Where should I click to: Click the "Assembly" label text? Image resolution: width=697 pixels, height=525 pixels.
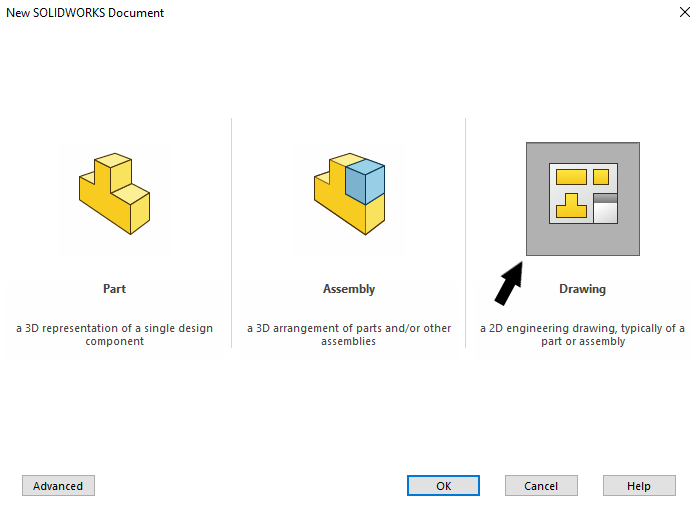pos(349,289)
